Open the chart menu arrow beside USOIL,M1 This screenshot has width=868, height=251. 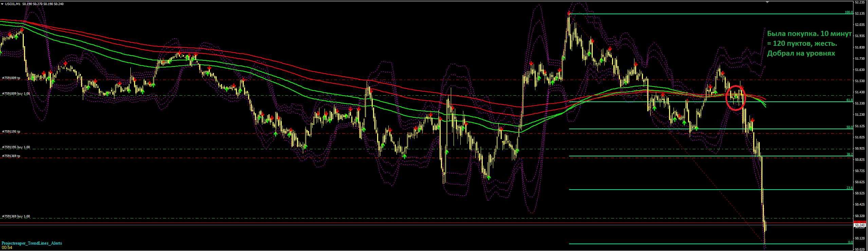[2, 4]
